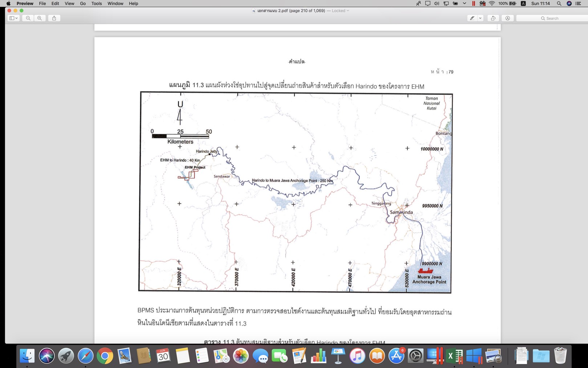This screenshot has height=368, width=588.
Task: Open Books from the Dock
Action: [377, 356]
